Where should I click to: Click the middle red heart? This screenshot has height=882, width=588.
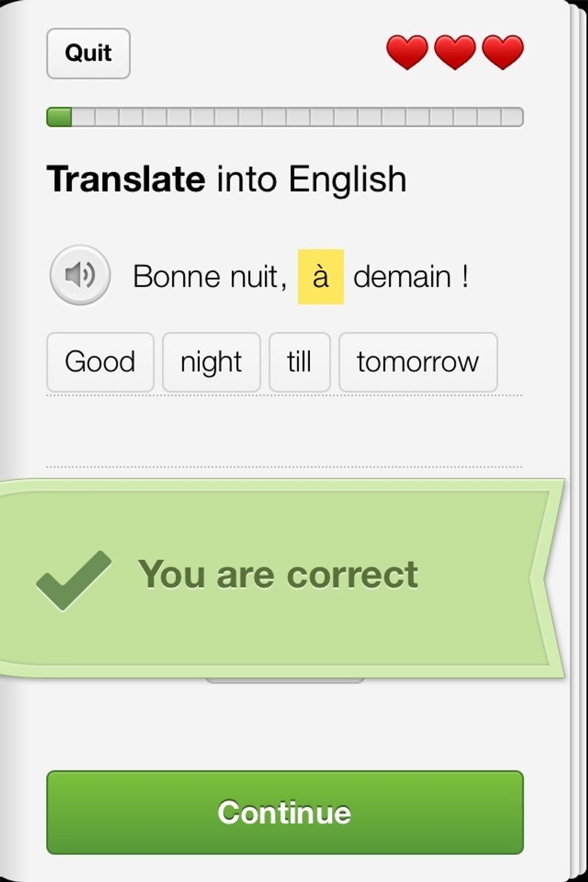pyautogui.click(x=455, y=52)
